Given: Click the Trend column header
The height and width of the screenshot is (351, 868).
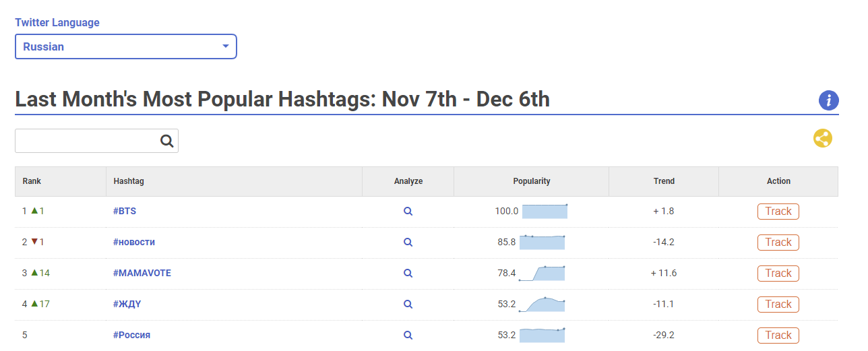Looking at the screenshot, I should [x=664, y=181].
